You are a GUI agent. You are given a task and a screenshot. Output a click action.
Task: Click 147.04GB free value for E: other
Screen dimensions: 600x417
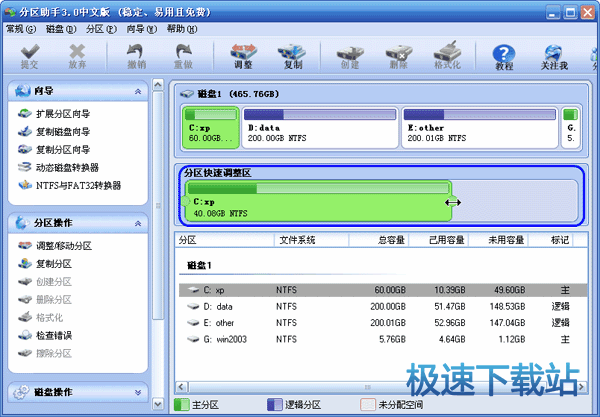tap(507, 323)
